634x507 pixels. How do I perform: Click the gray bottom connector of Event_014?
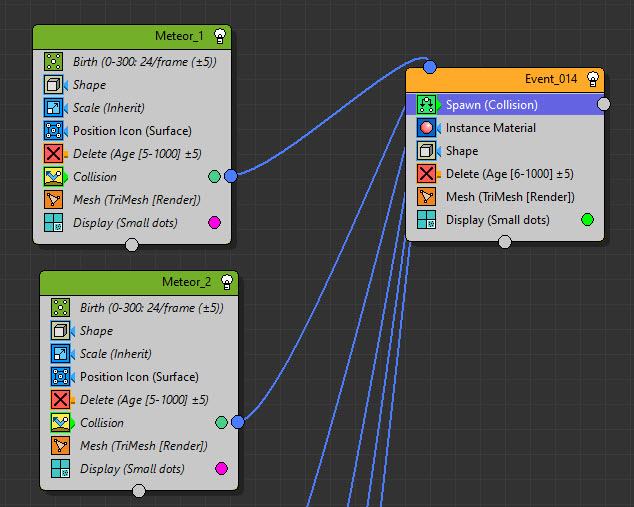tap(505, 242)
